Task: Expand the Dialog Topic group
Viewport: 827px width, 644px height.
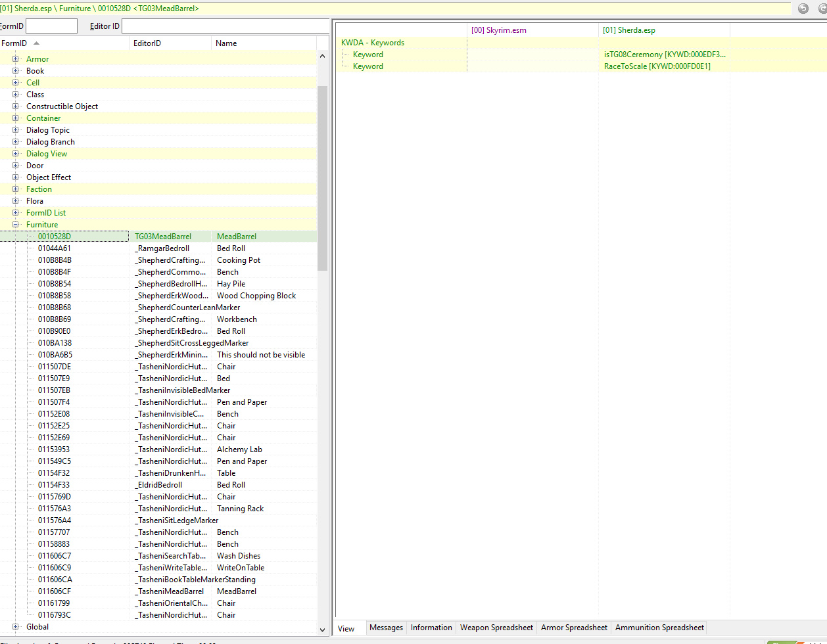Action: 16,130
